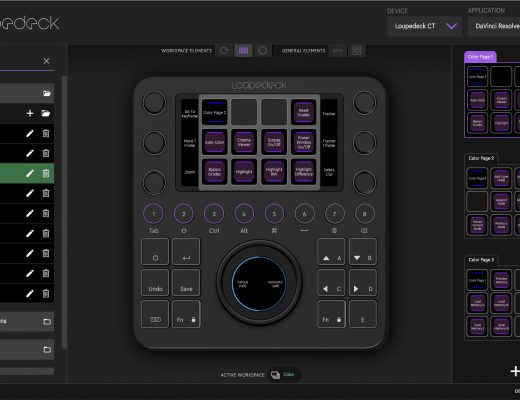Viewport: 520px width, 400px height.
Task: Click round button 1 labeled Tab
Action: pos(154,214)
